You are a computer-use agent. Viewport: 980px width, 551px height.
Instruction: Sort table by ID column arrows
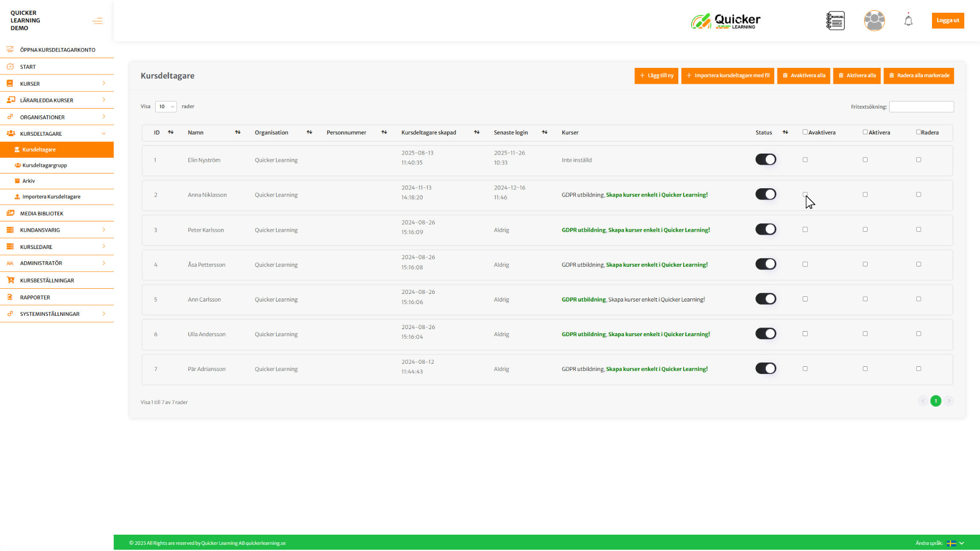pyautogui.click(x=171, y=133)
